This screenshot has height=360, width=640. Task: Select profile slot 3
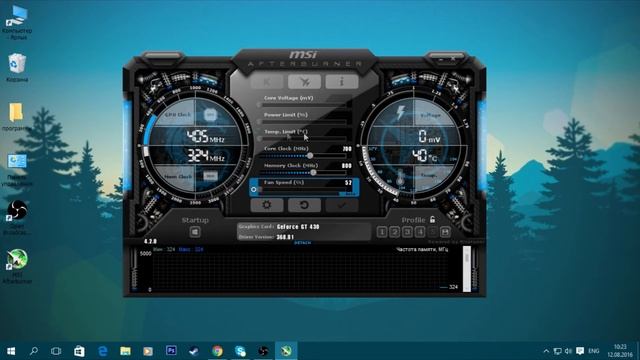tap(407, 232)
